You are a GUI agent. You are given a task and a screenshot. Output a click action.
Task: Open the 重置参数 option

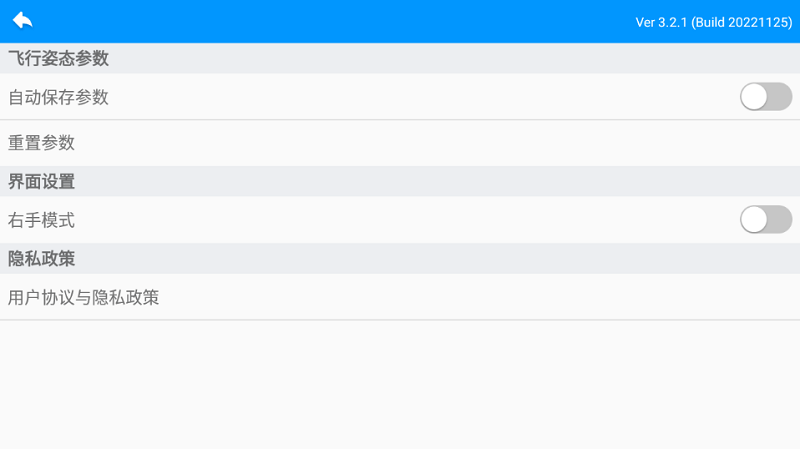(42, 143)
